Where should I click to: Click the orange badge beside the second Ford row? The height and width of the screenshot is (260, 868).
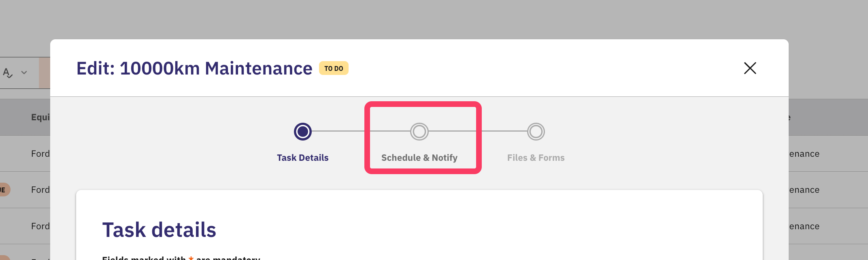coord(4,190)
